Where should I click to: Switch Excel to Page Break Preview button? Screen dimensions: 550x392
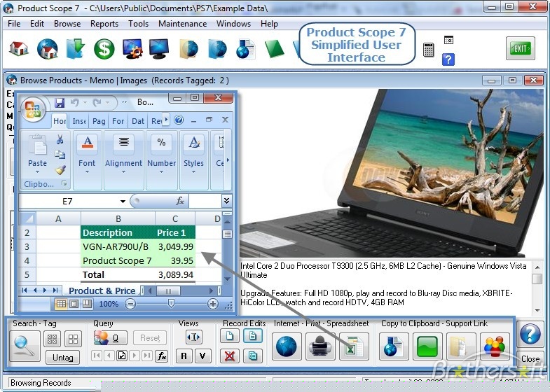[x=87, y=304]
